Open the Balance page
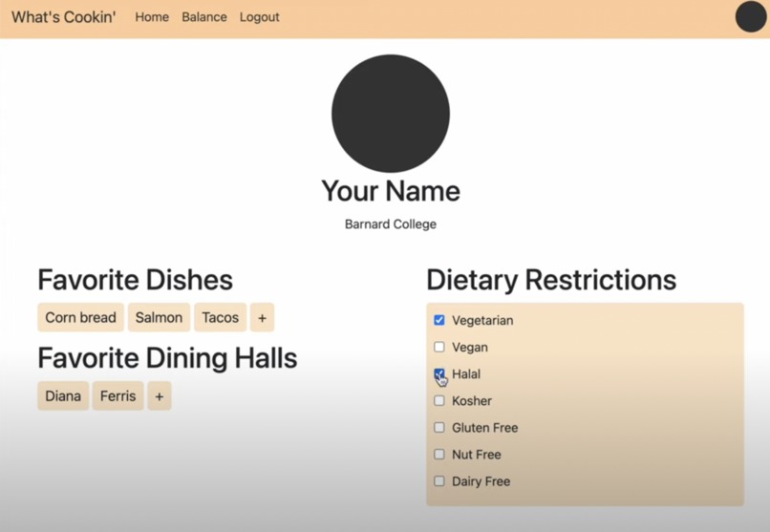The image size is (770, 532). [x=204, y=17]
